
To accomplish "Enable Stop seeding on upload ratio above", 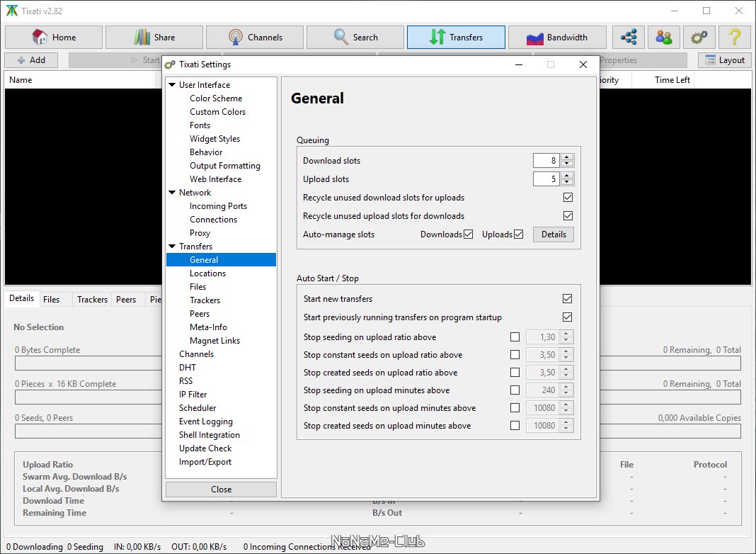I will click(515, 337).
